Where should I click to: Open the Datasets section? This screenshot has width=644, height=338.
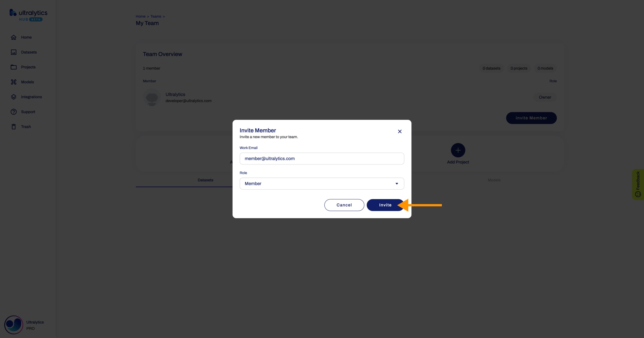[x=29, y=52]
